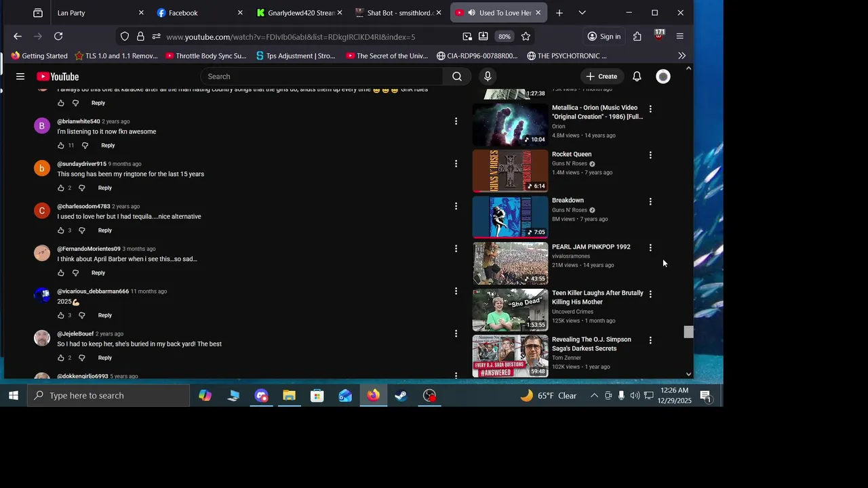Show more bookmarks chevron

(x=682, y=56)
